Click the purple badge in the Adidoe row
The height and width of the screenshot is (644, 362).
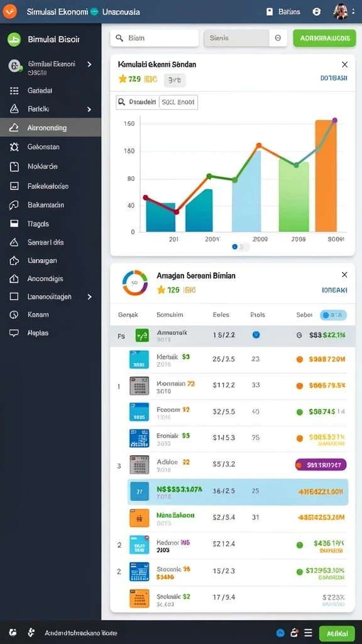tap(321, 465)
